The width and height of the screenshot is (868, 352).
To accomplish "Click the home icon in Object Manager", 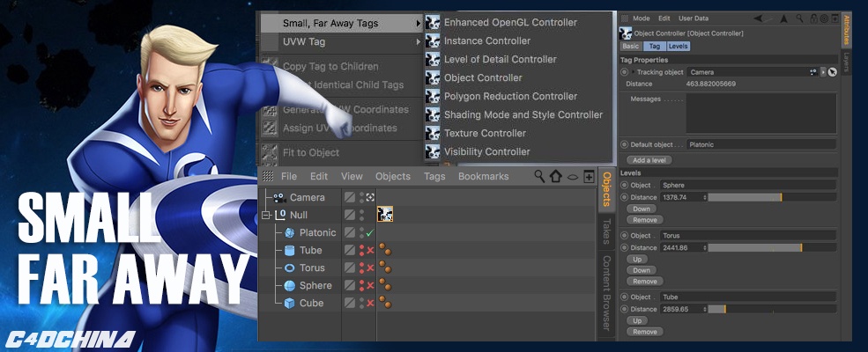I will click(556, 176).
